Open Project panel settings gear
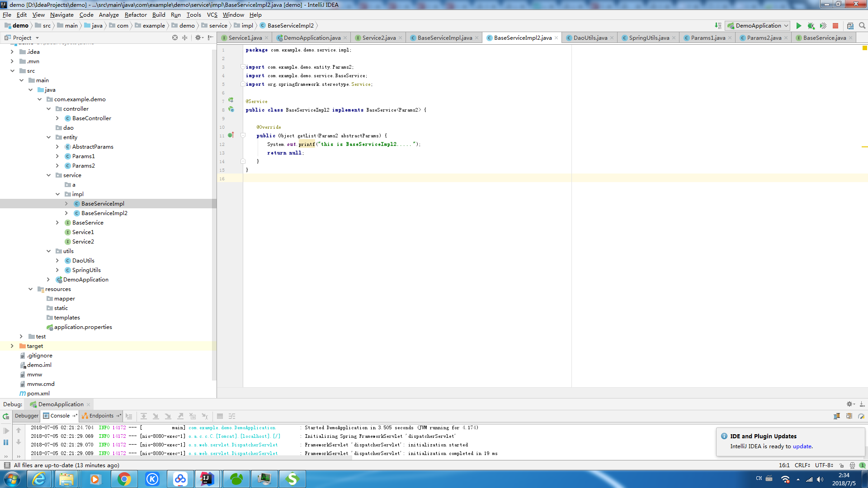 click(199, 38)
